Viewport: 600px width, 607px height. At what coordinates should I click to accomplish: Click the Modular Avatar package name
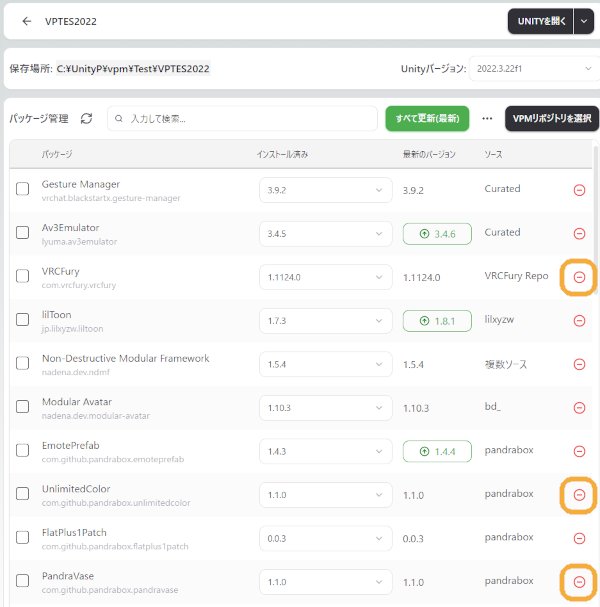77,402
